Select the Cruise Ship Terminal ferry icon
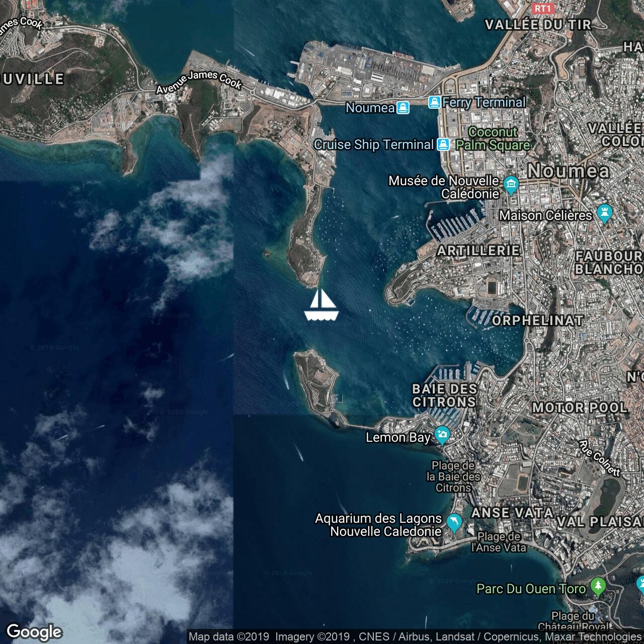644x644 pixels. [x=443, y=144]
